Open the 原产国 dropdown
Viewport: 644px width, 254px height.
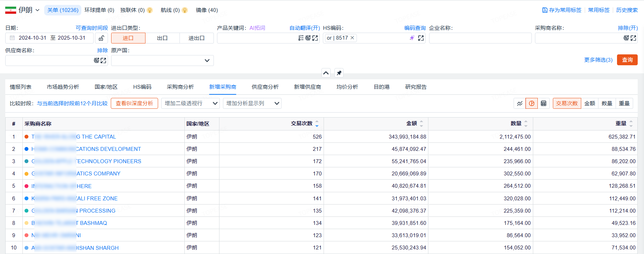click(162, 61)
